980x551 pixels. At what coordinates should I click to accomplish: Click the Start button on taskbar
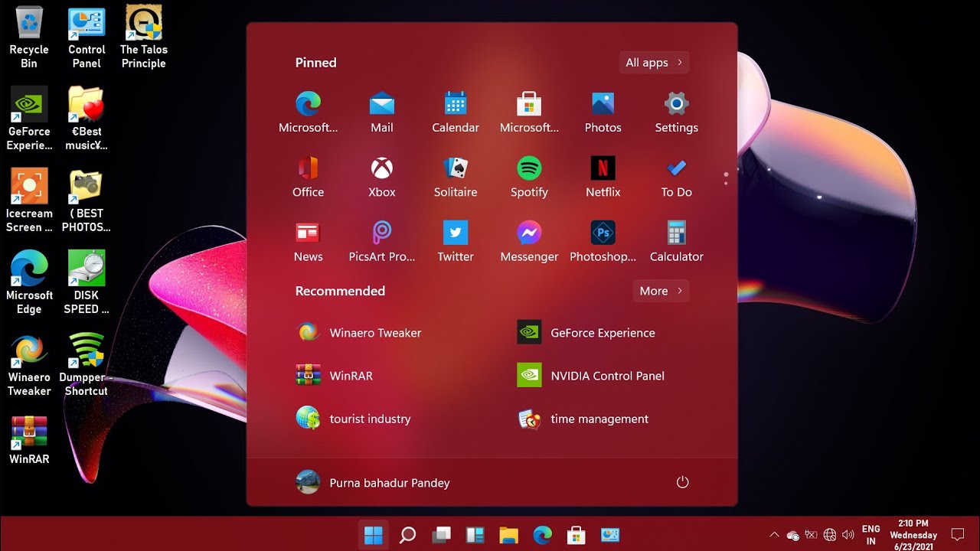click(374, 535)
